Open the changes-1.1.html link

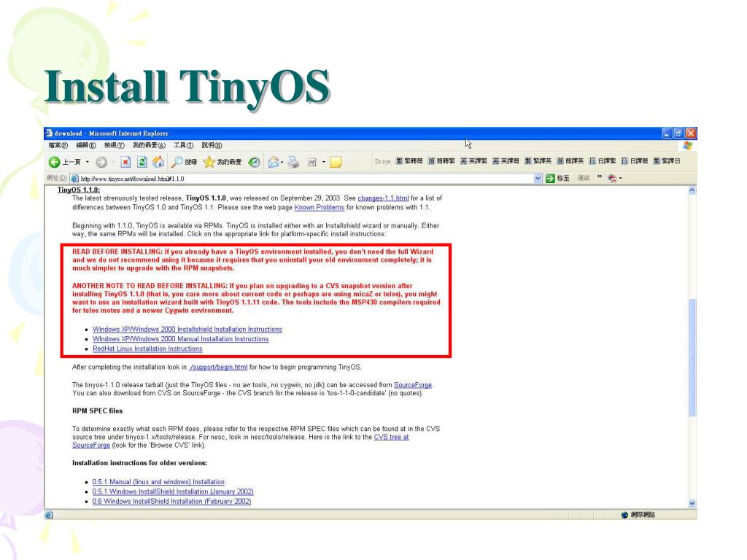click(383, 198)
